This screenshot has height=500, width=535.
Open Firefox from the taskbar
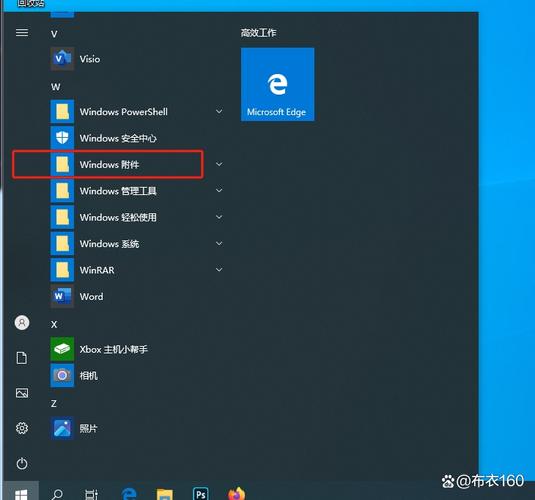236,494
